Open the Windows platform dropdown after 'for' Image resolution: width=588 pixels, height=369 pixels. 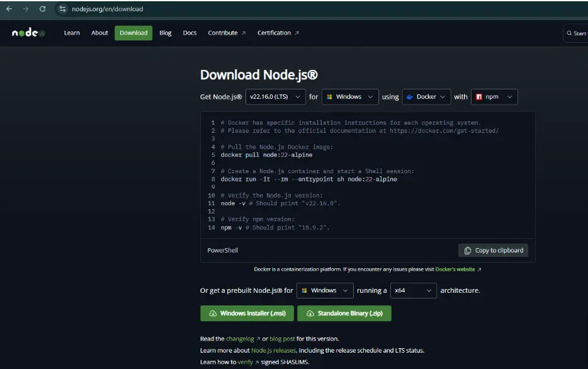pos(350,97)
